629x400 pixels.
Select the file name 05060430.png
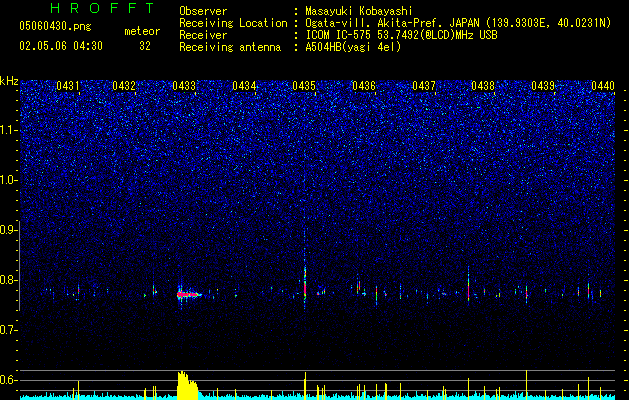pos(55,27)
